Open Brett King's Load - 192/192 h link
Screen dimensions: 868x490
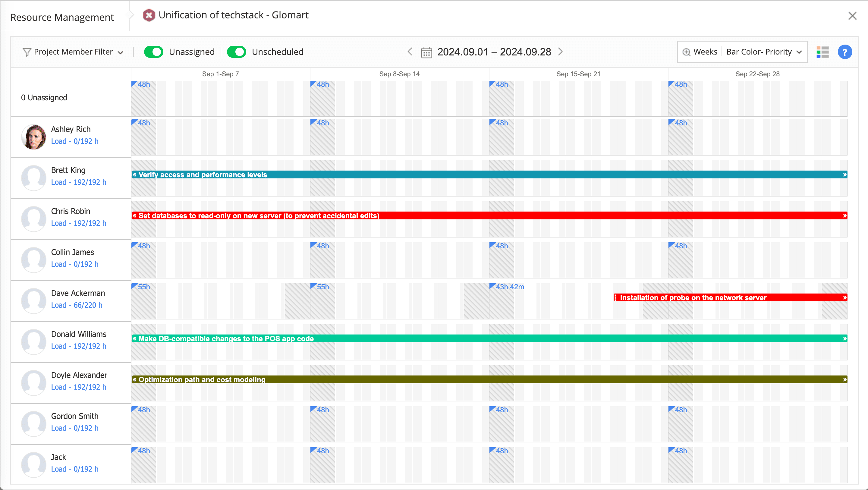click(78, 182)
